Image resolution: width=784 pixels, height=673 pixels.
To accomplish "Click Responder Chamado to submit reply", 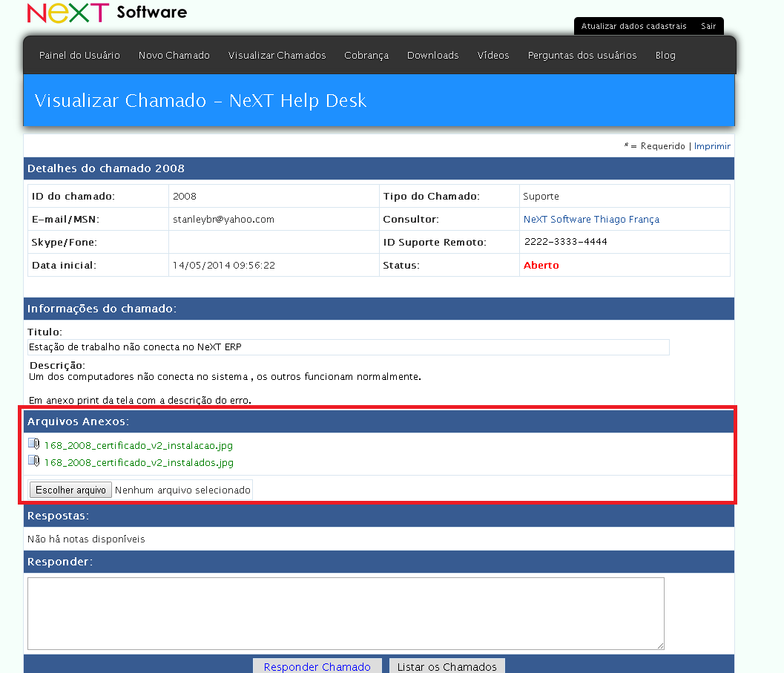I will [317, 666].
